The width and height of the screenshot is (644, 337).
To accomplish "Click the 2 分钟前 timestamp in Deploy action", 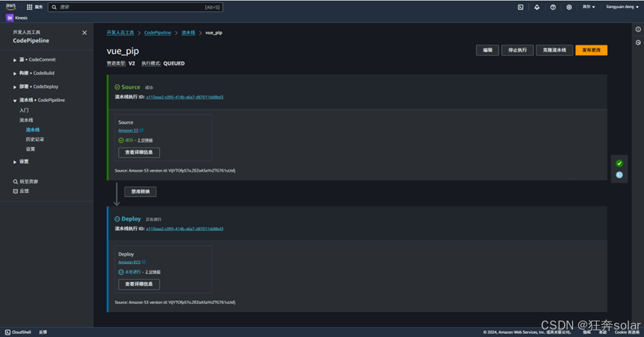I will (153, 272).
